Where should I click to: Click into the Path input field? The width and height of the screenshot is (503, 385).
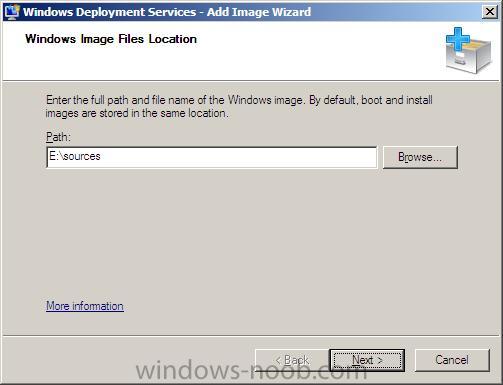[x=212, y=157]
